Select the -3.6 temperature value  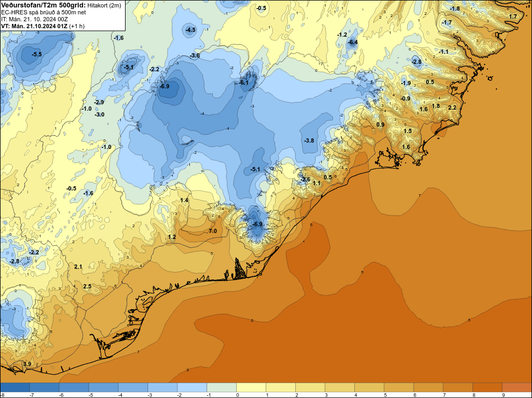pos(195,55)
